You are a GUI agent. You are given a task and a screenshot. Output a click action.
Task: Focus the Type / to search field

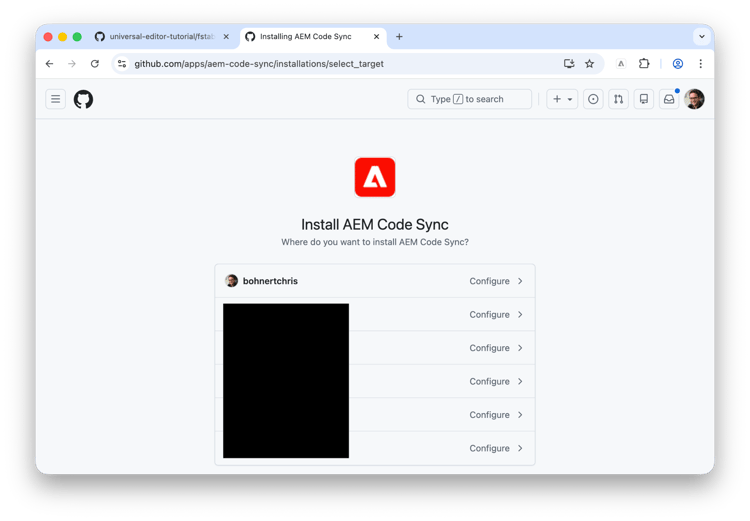pyautogui.click(x=469, y=99)
